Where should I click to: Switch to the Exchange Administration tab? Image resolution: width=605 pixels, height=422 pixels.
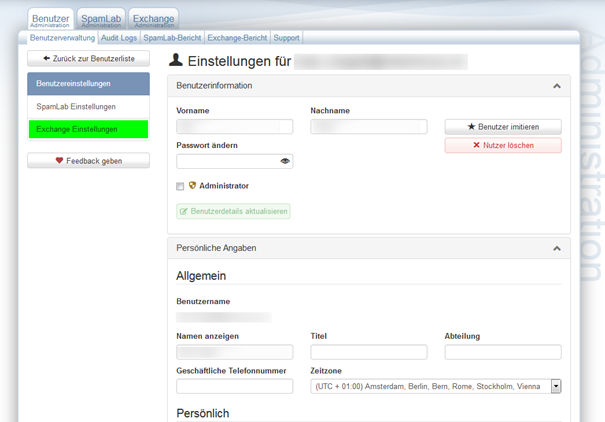pyautogui.click(x=153, y=20)
